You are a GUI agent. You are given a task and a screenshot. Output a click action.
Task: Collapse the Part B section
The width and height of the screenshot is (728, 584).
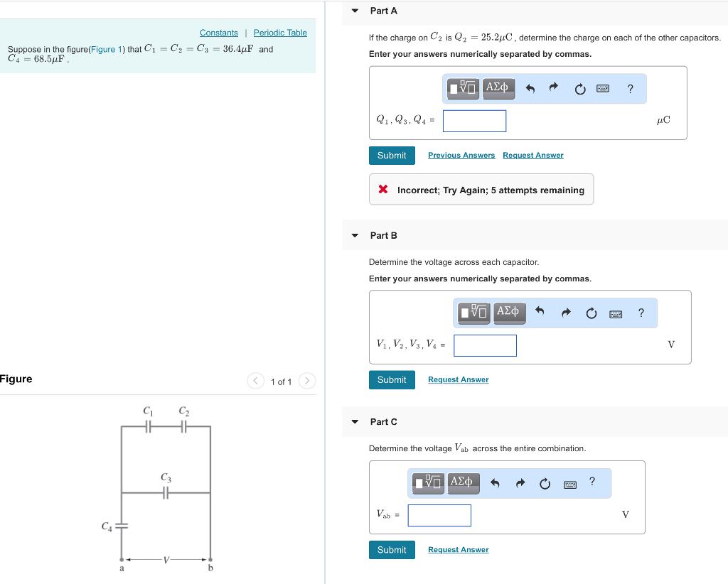point(354,235)
